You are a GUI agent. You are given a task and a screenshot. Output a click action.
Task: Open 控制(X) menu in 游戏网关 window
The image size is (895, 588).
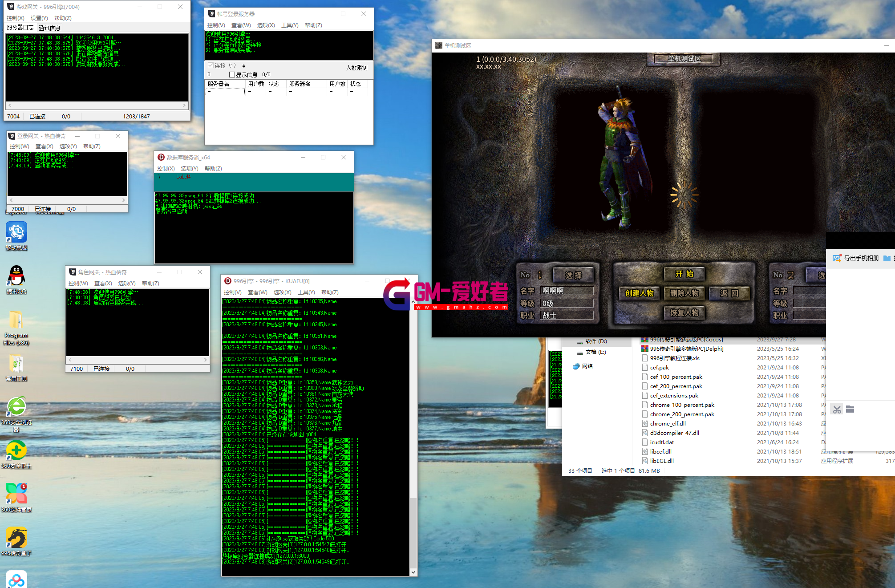click(x=15, y=18)
